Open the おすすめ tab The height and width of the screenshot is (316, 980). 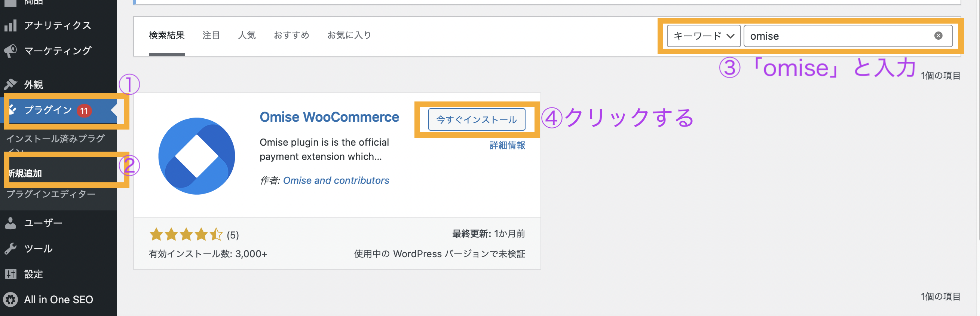(291, 36)
